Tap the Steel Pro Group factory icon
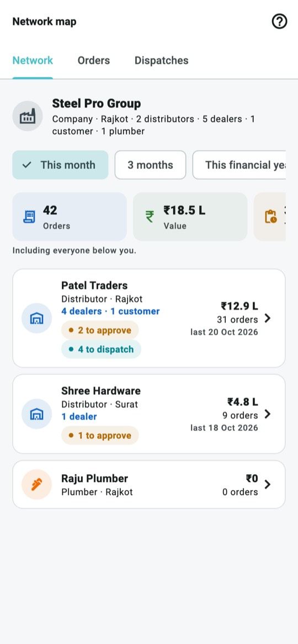 28,117
